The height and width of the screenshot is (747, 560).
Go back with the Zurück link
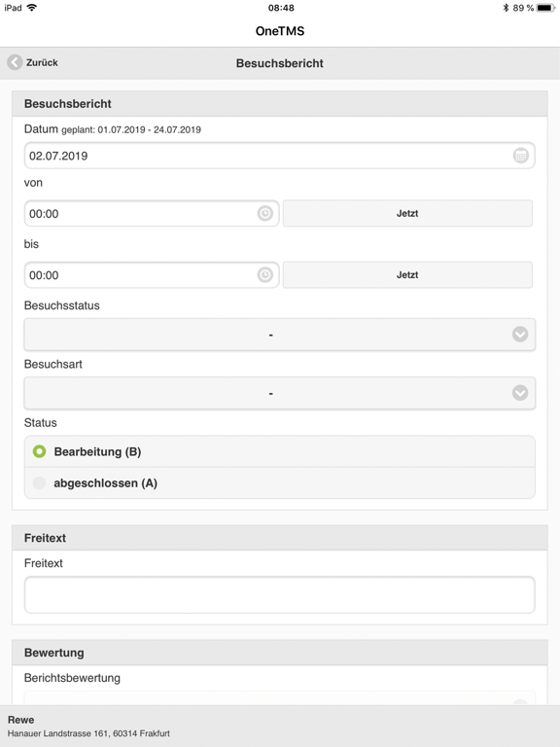click(x=42, y=63)
